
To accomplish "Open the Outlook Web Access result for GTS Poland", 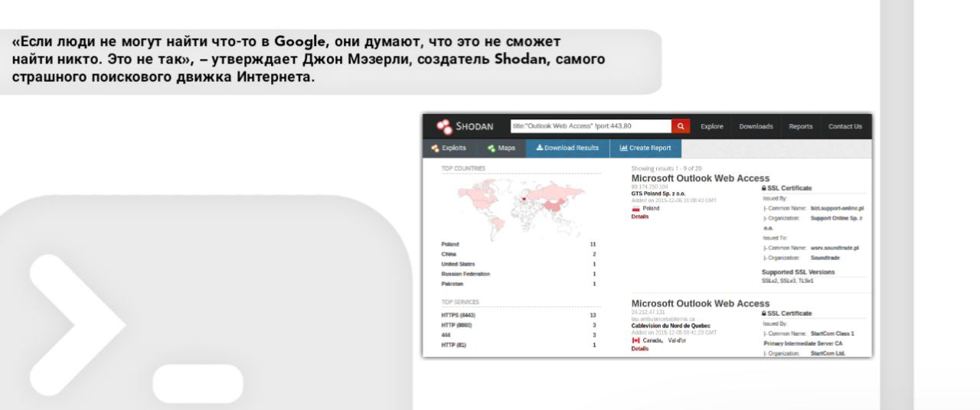I will click(x=700, y=178).
